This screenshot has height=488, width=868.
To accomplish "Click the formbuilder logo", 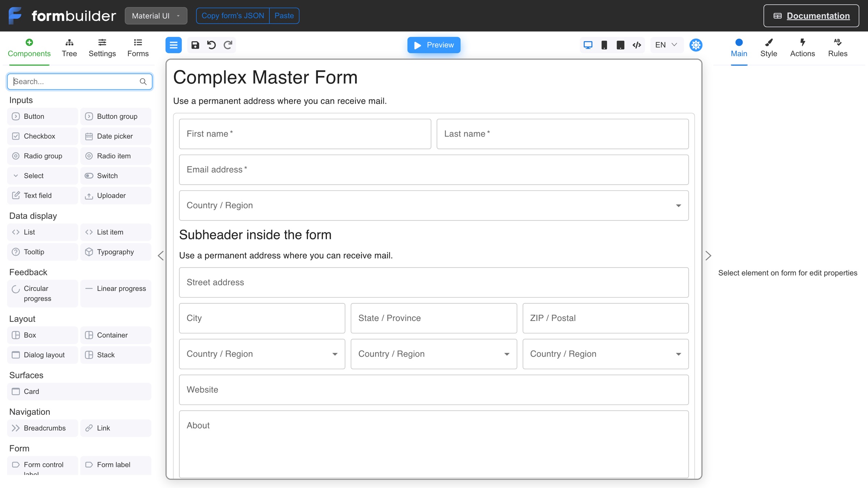I will click(62, 16).
